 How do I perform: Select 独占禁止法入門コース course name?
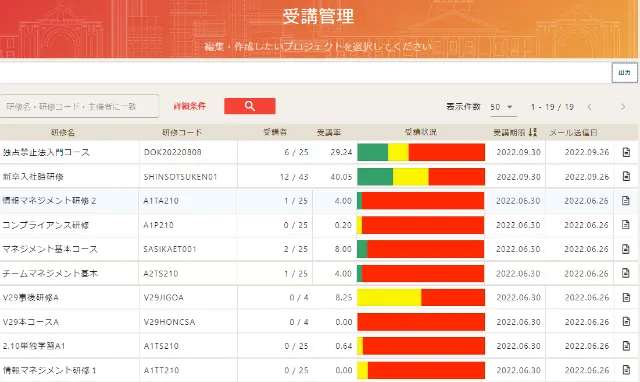[x=46, y=152]
